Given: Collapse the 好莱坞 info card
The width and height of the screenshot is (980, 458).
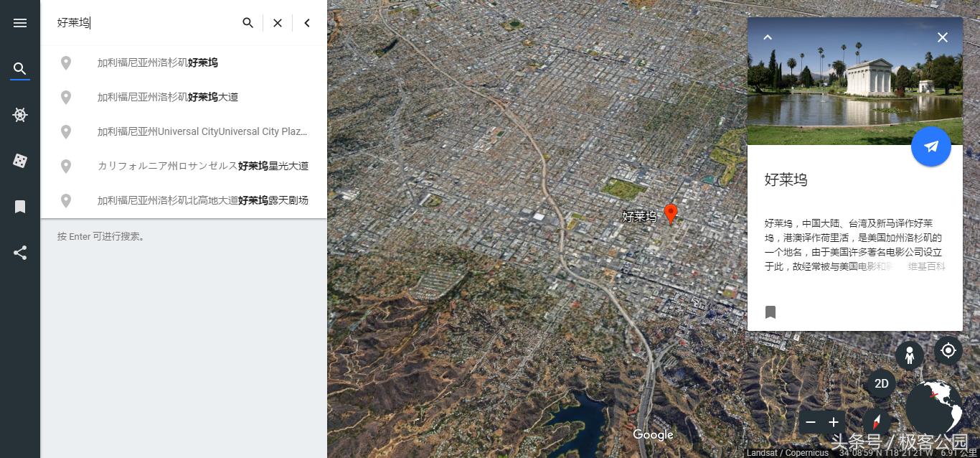Looking at the screenshot, I should click(768, 37).
